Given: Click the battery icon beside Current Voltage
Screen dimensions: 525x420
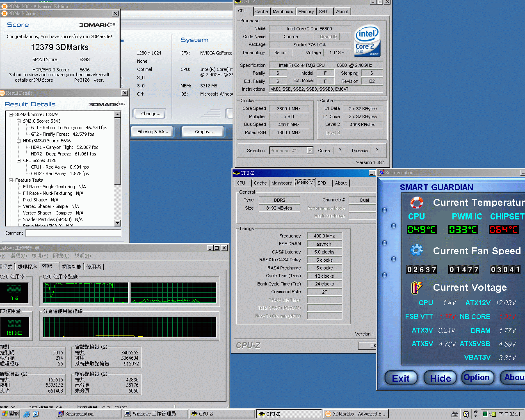Looking at the screenshot, I should pyautogui.click(x=416, y=288).
